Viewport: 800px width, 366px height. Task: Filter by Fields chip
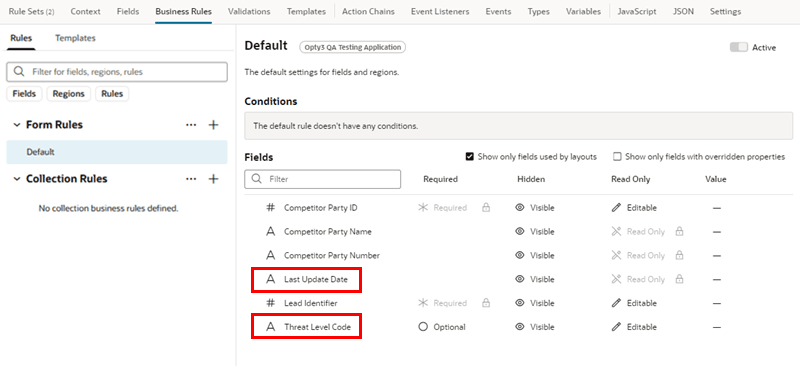24,94
